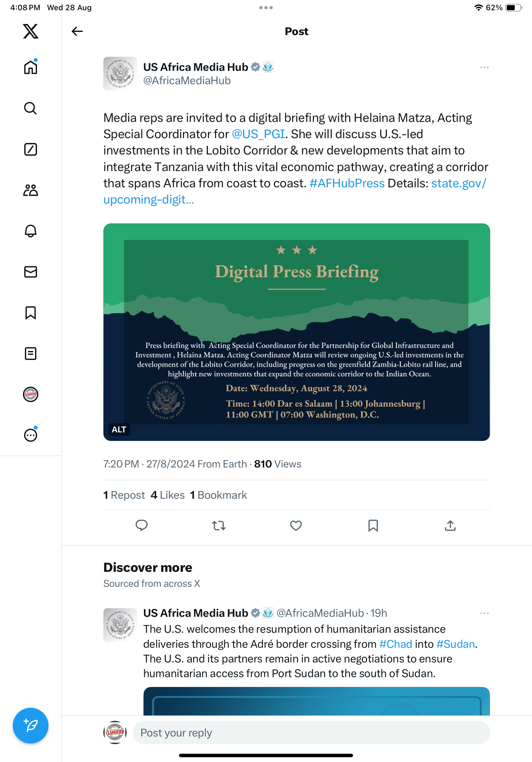Open Search from the sidebar
532x762 pixels.
31,108
